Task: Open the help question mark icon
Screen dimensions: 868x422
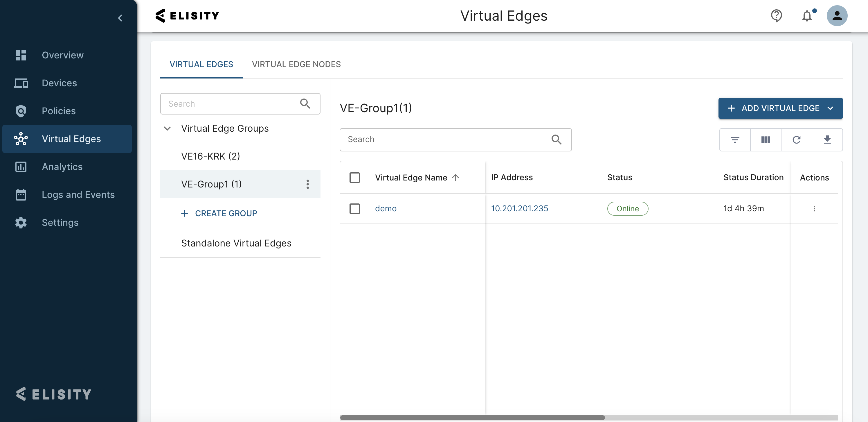Action: tap(776, 15)
